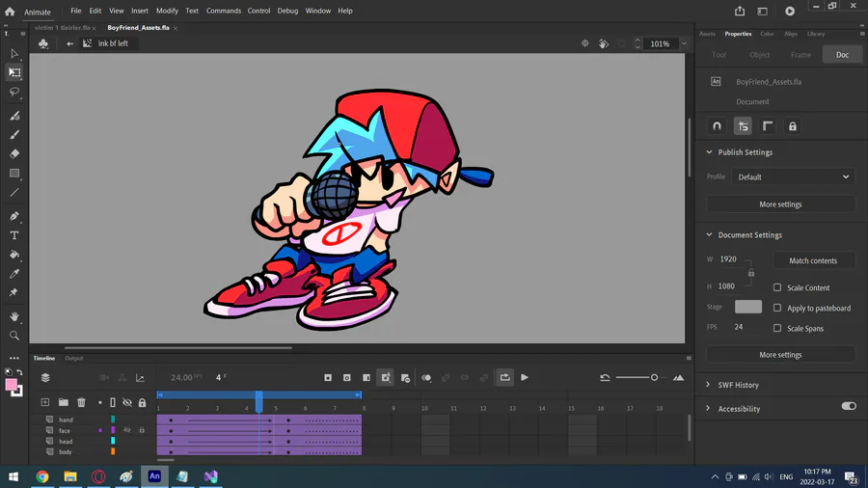Select the Selection arrow tool
The width and height of the screenshot is (868, 488).
pos(14,54)
